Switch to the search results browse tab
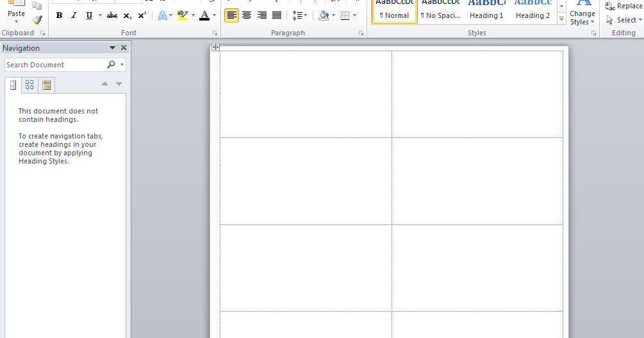The image size is (644, 338). (x=46, y=85)
